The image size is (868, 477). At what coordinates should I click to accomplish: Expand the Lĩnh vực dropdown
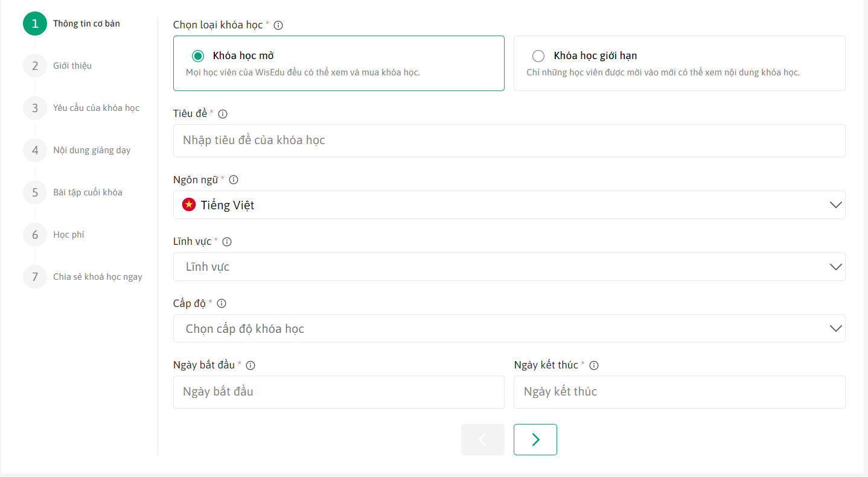(509, 267)
